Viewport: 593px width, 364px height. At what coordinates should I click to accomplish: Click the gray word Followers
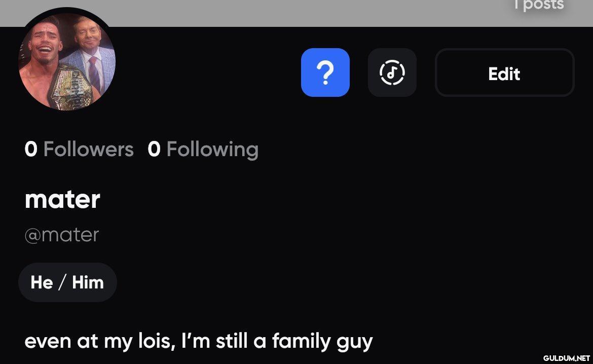tap(89, 149)
